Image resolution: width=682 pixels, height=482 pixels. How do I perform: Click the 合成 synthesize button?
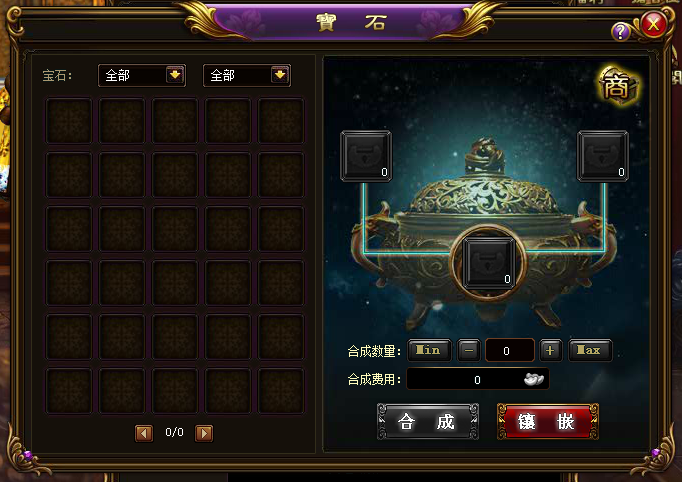pyautogui.click(x=428, y=422)
